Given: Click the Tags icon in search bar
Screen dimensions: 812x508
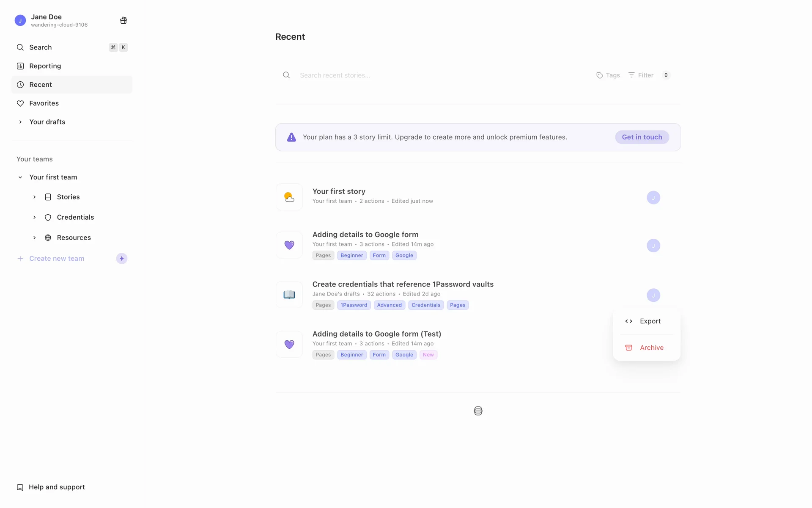Looking at the screenshot, I should click(x=600, y=75).
